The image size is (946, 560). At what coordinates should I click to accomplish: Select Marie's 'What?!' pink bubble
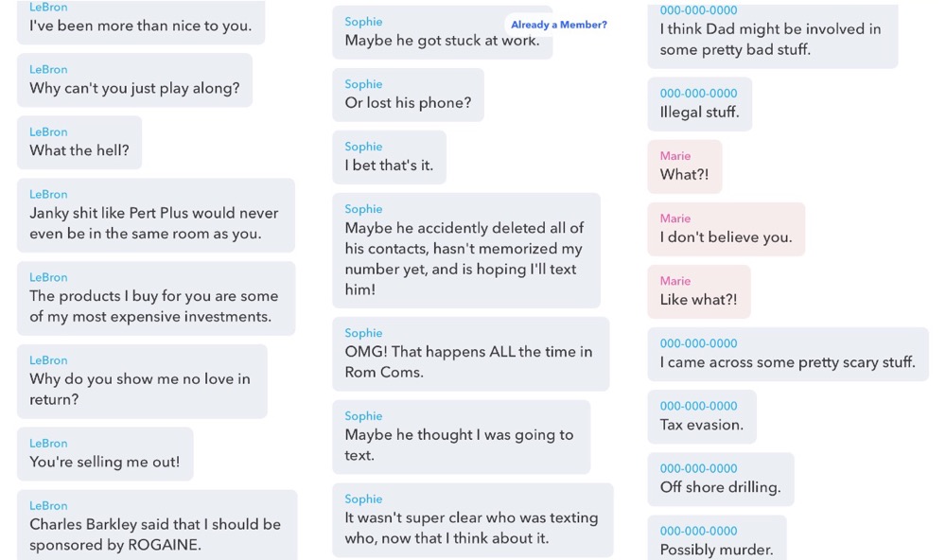coord(684,166)
